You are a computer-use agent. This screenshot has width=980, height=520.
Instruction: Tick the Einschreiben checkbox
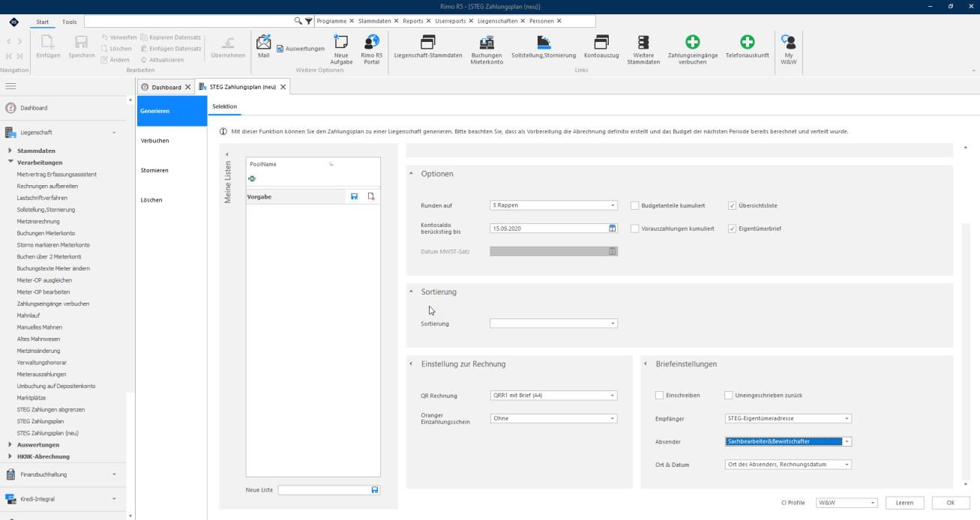(659, 395)
